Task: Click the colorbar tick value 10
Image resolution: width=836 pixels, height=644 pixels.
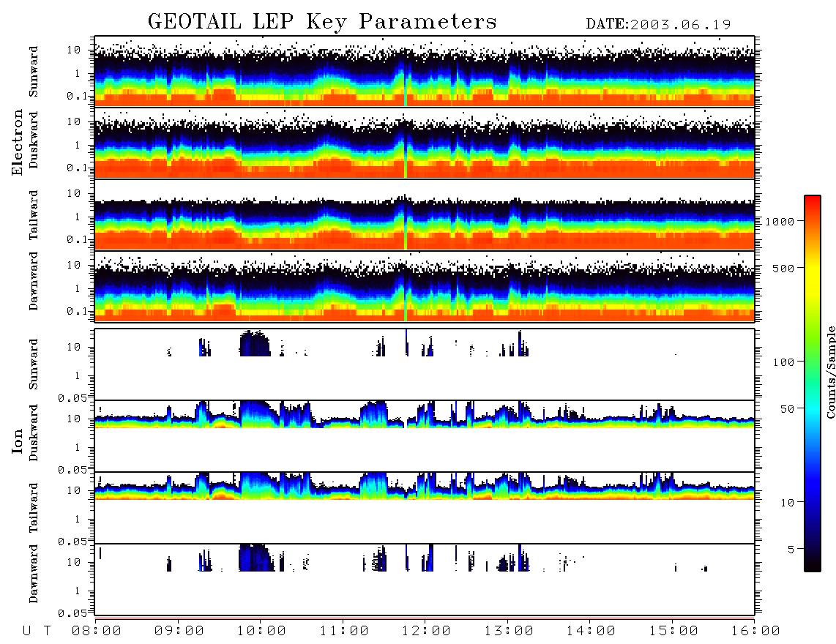Action: point(787,503)
